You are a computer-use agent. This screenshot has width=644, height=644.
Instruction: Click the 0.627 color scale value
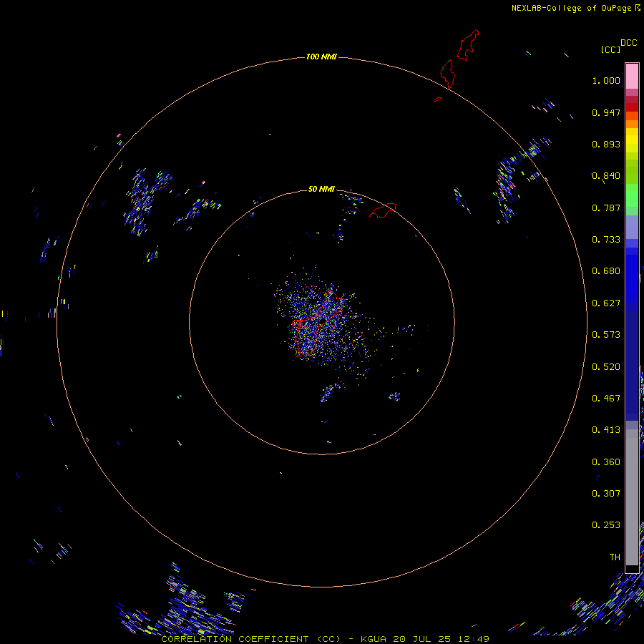pyautogui.click(x=606, y=303)
